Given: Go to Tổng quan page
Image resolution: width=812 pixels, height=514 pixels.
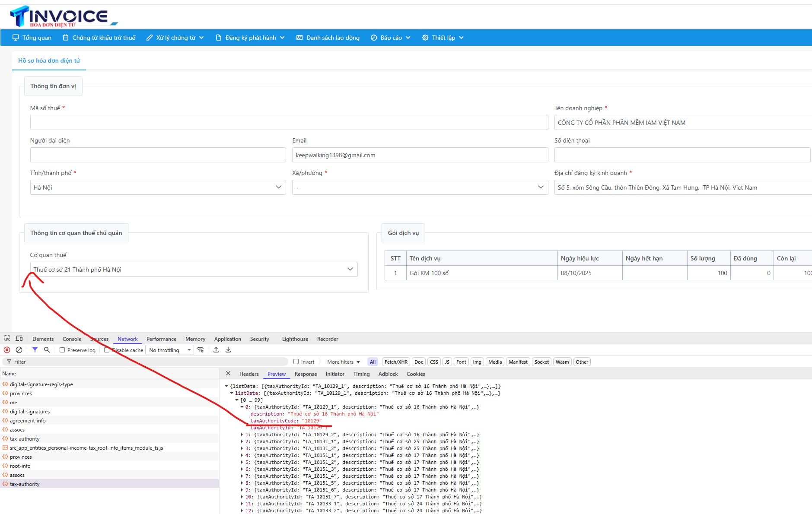Looking at the screenshot, I should [x=32, y=38].
